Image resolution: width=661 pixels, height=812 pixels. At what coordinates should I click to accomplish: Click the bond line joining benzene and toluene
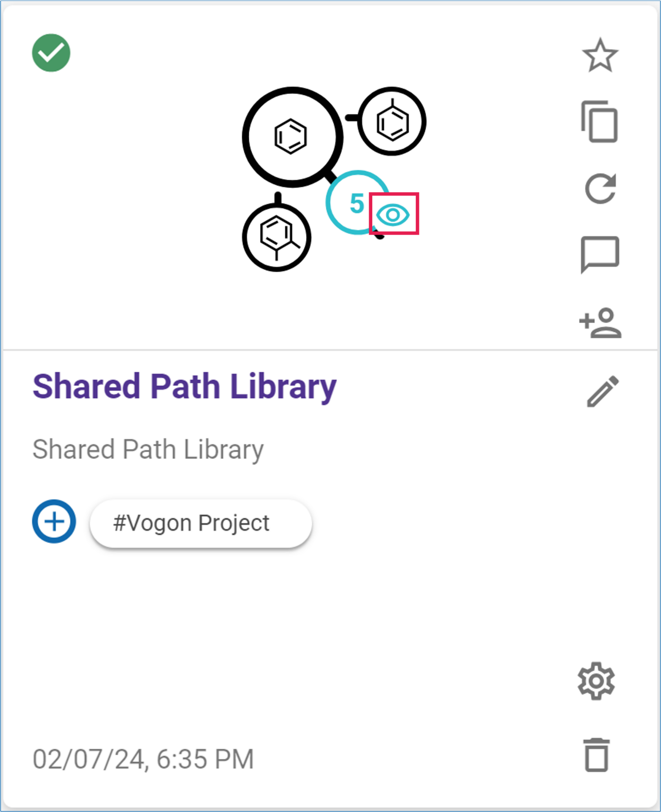click(x=351, y=118)
